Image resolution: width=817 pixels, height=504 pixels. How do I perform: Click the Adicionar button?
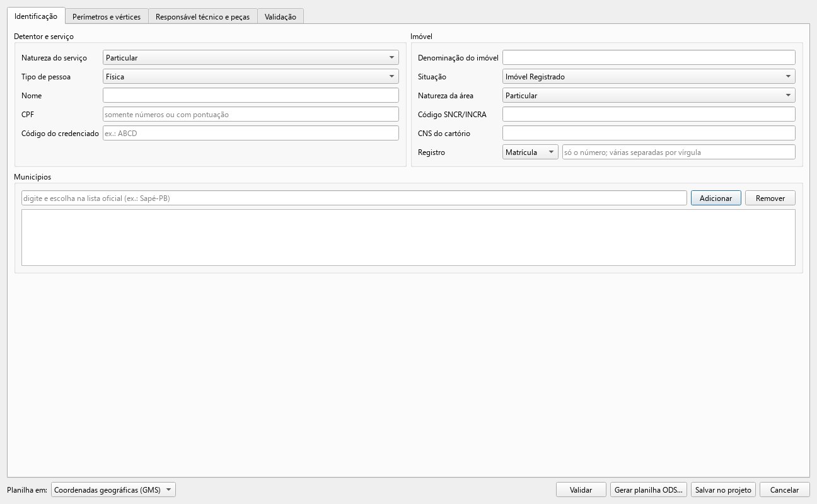[x=716, y=198]
